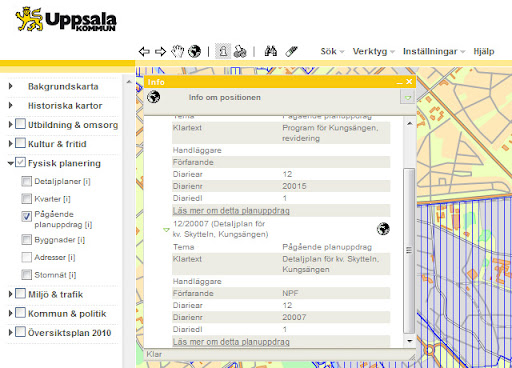Expand Bakgrundskarta group
This screenshot has width=512, height=368.
tap(11, 86)
